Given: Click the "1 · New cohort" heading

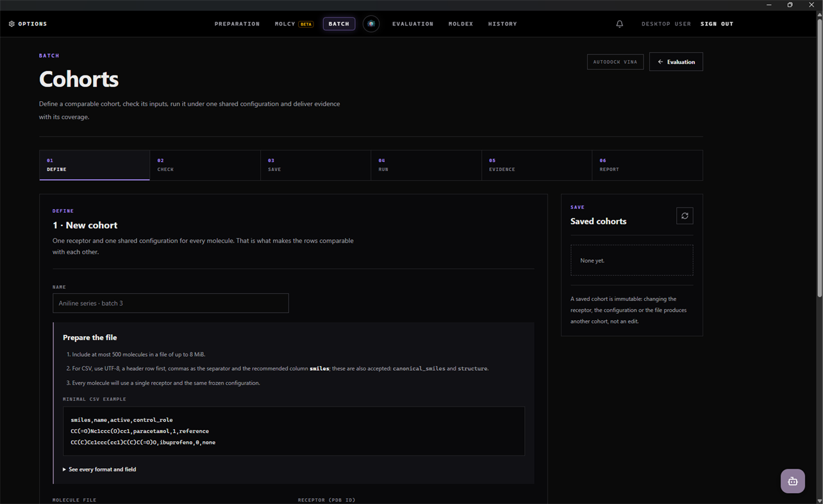Looking at the screenshot, I should 85,225.
